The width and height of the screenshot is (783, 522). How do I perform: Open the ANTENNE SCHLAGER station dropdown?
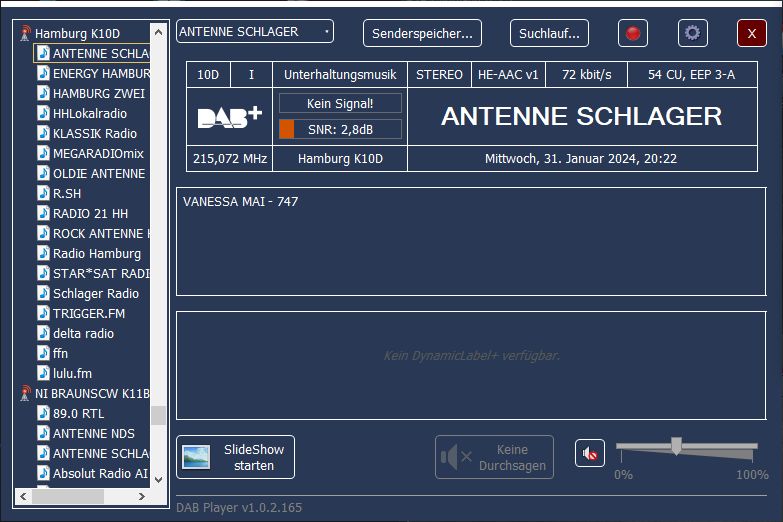coord(255,32)
